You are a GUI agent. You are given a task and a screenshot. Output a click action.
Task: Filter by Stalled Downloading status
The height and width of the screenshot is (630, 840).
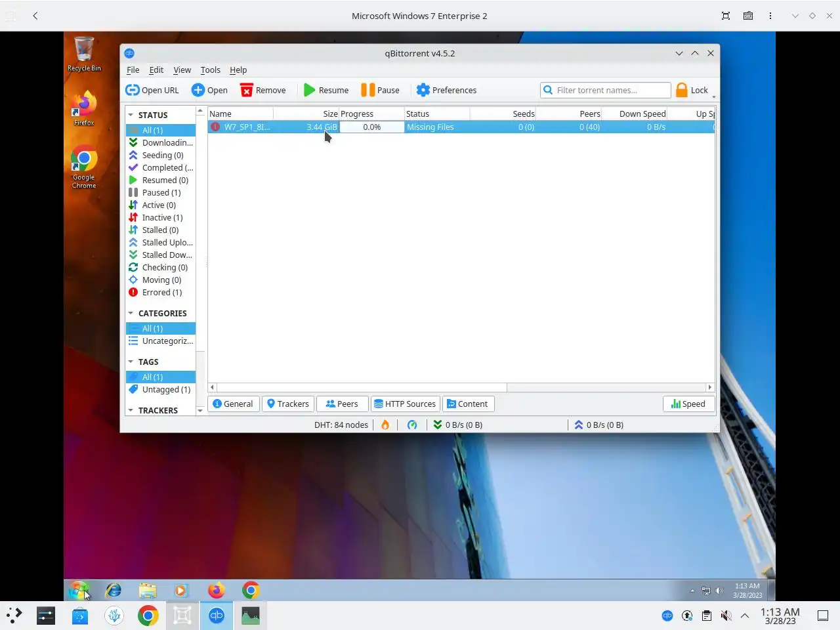(161, 255)
